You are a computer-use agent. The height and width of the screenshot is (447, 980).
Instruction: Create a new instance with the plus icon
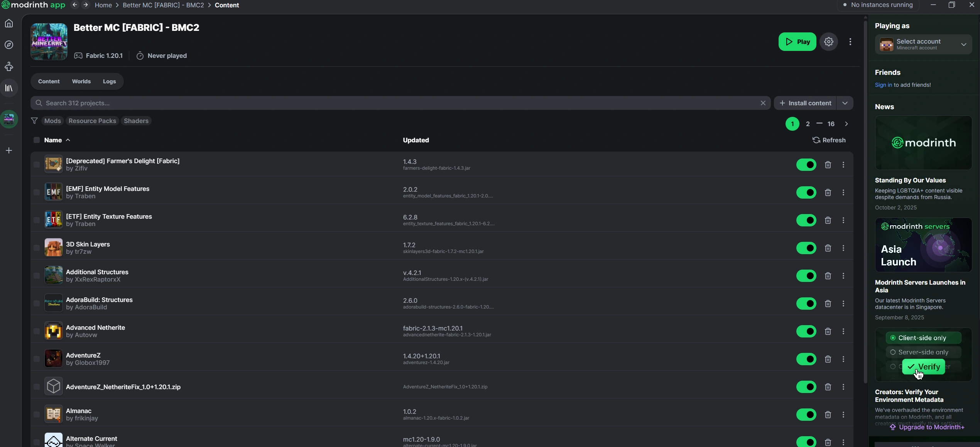coord(9,150)
